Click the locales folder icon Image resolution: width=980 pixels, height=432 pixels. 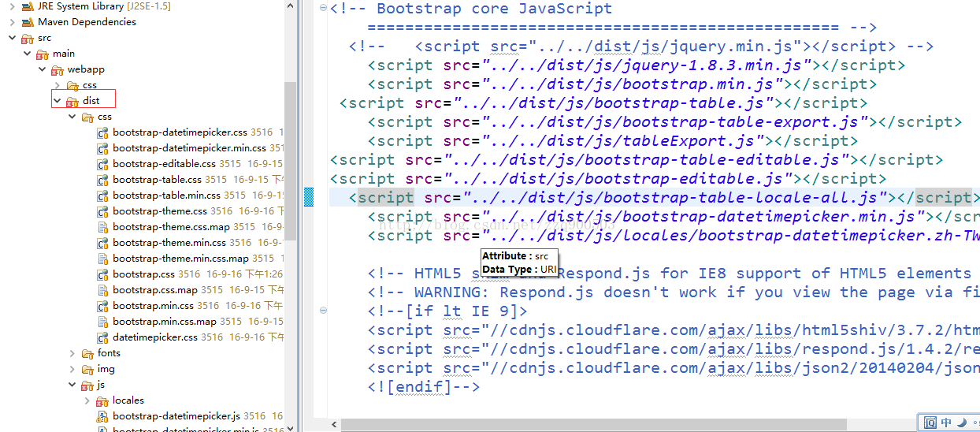(x=102, y=400)
